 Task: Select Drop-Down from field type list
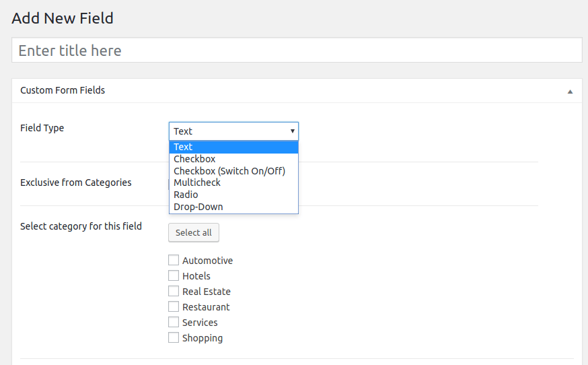(198, 207)
